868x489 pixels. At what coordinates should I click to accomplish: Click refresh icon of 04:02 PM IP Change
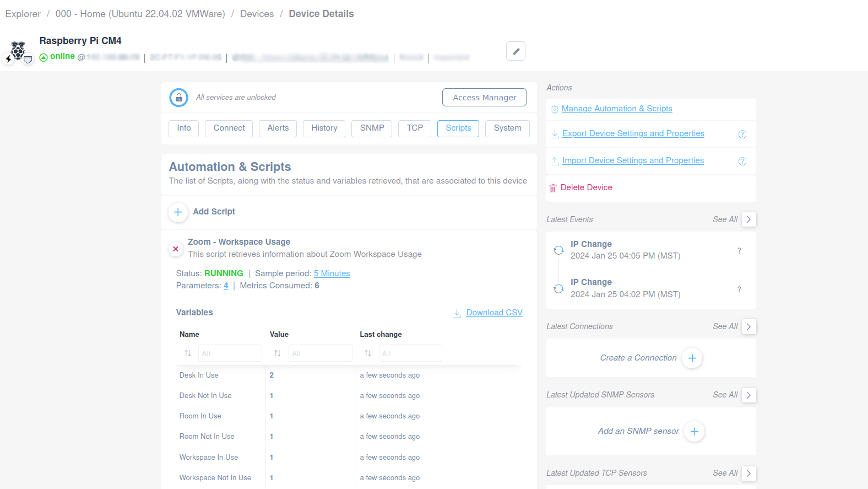tap(558, 289)
